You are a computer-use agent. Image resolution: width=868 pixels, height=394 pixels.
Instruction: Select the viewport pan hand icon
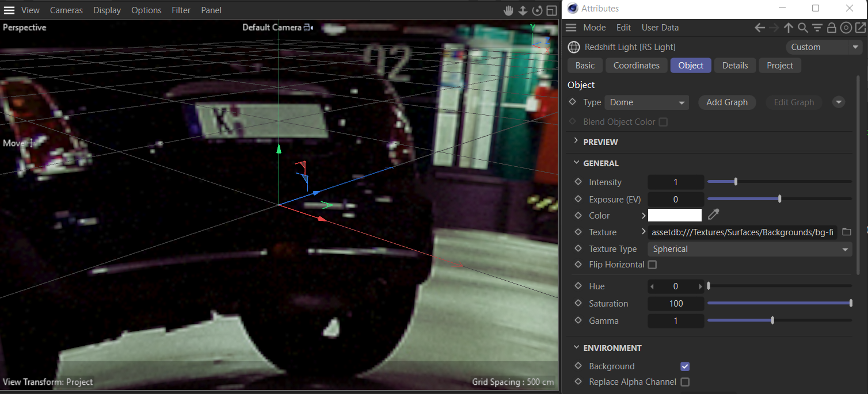click(508, 10)
